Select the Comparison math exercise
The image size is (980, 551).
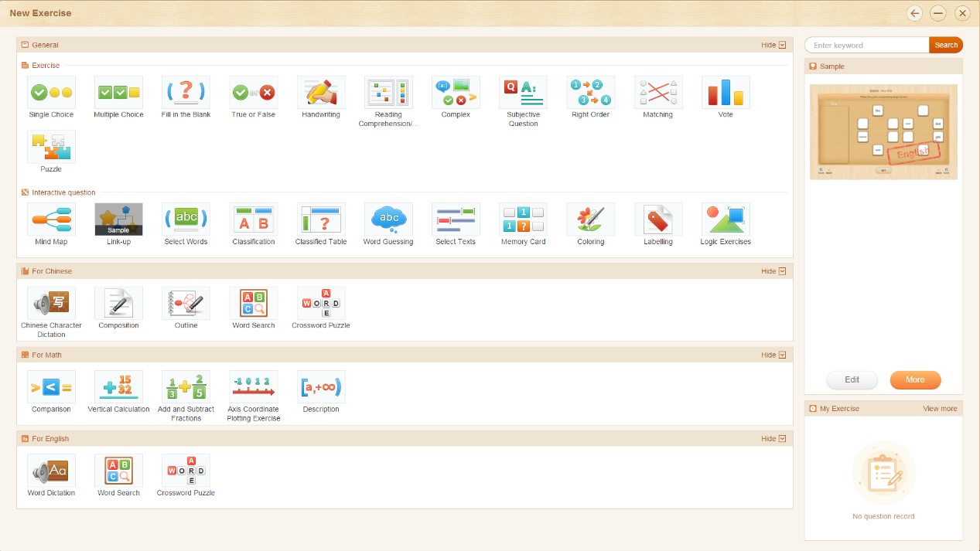coord(51,386)
